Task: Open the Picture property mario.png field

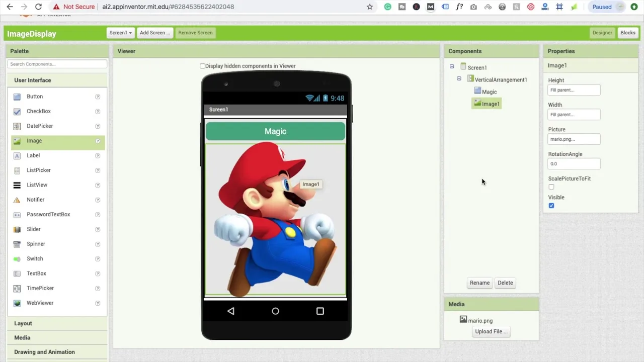Action: (574, 139)
